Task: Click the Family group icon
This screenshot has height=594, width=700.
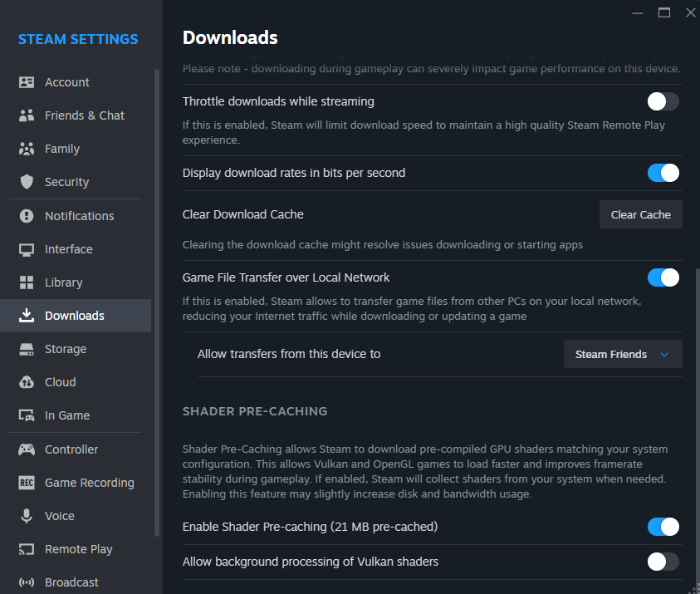Action: click(27, 149)
